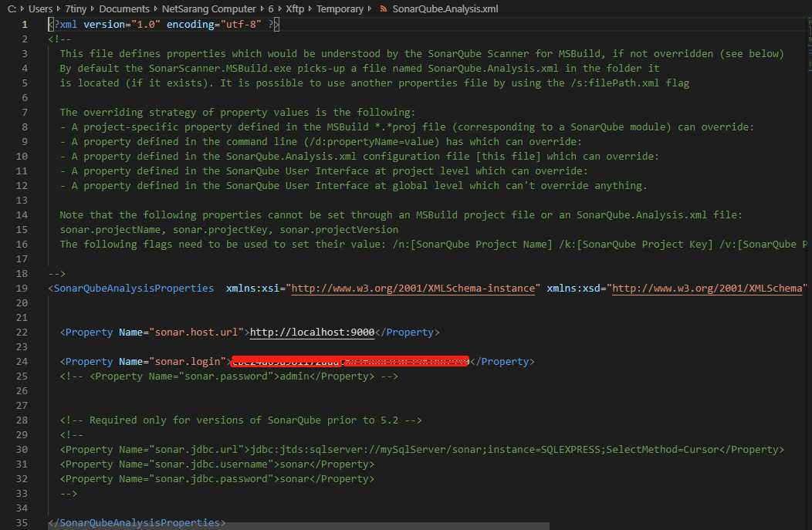
Task: Click the 'Required only for versions' comment
Action: 241,420
